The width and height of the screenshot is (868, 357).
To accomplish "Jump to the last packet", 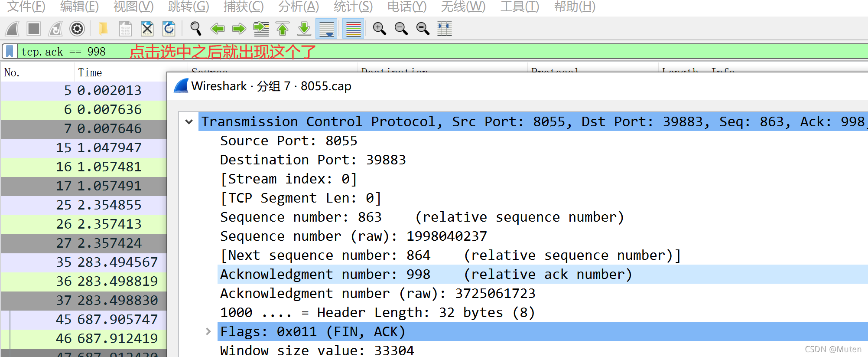I will pos(304,29).
